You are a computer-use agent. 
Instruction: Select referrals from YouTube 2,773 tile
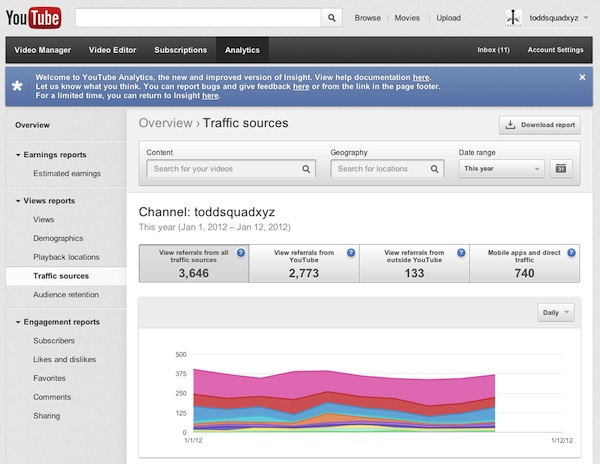[x=304, y=264]
